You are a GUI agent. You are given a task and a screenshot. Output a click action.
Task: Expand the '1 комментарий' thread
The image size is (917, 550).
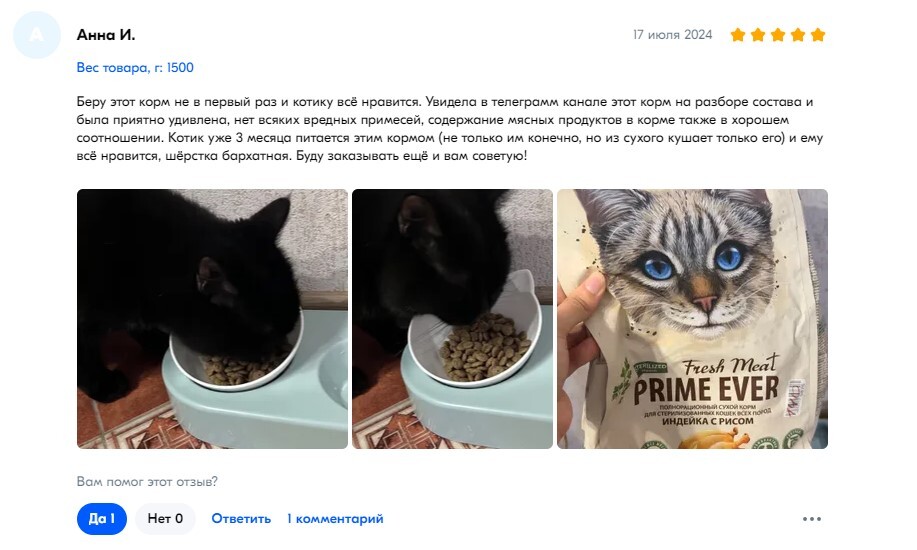[335, 519]
